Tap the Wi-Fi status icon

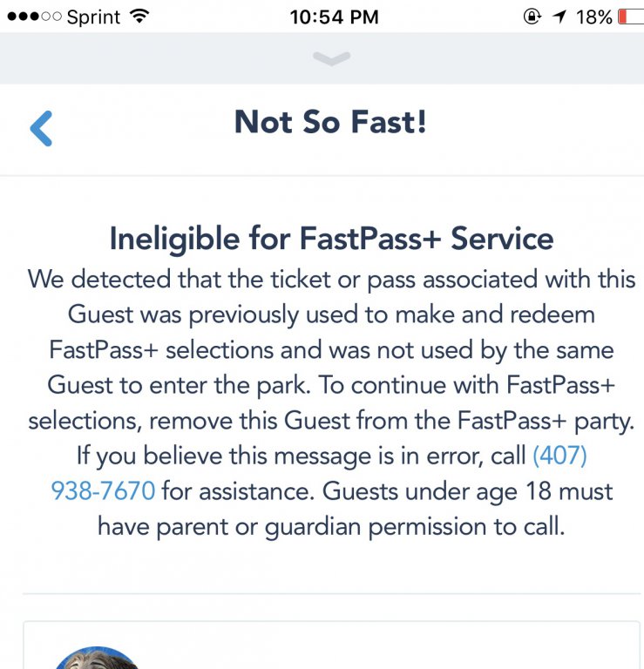[138, 17]
